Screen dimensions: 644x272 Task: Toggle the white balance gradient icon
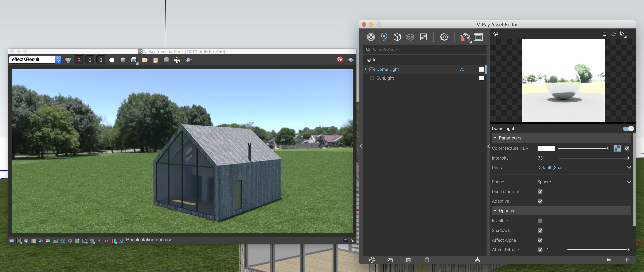pos(33,241)
